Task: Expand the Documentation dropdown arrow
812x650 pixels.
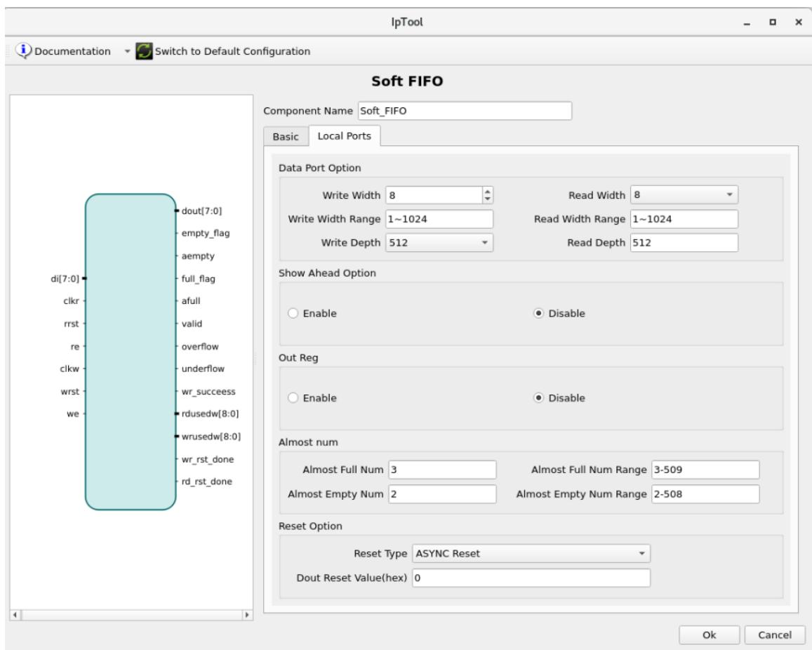Action: click(x=127, y=51)
